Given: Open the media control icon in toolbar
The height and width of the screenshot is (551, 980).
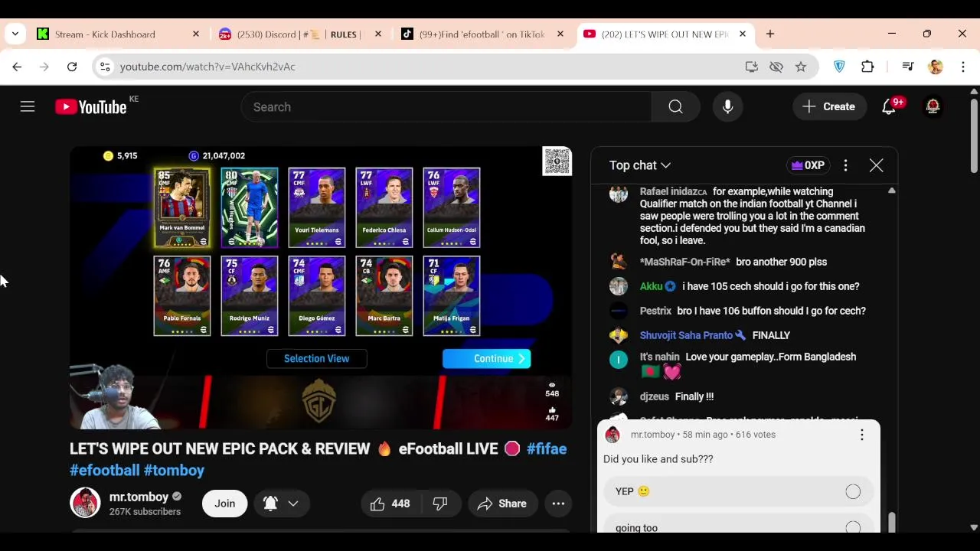Looking at the screenshot, I should tap(908, 67).
